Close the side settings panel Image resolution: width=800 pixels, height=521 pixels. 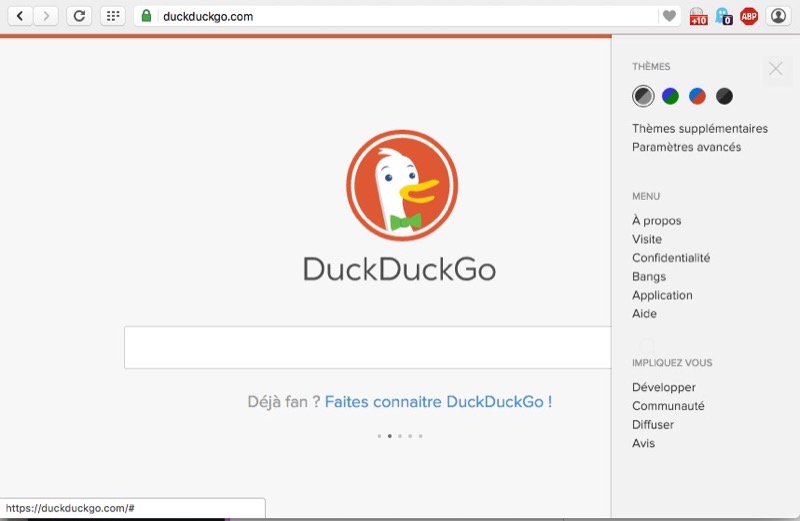[x=775, y=69]
